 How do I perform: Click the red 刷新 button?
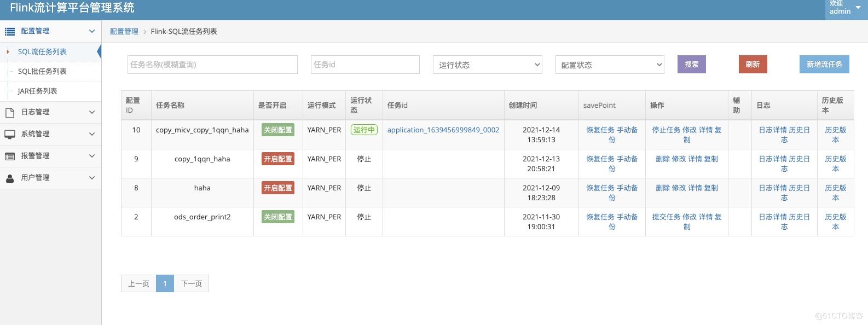click(753, 64)
